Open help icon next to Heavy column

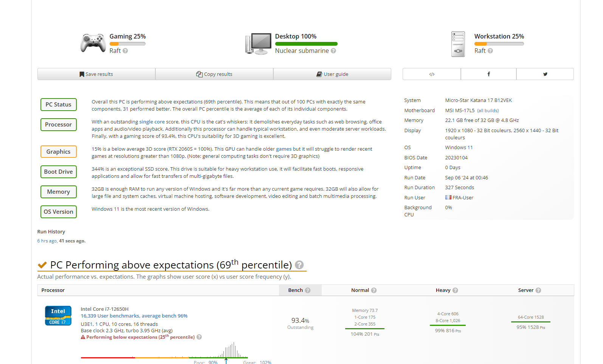point(455,290)
